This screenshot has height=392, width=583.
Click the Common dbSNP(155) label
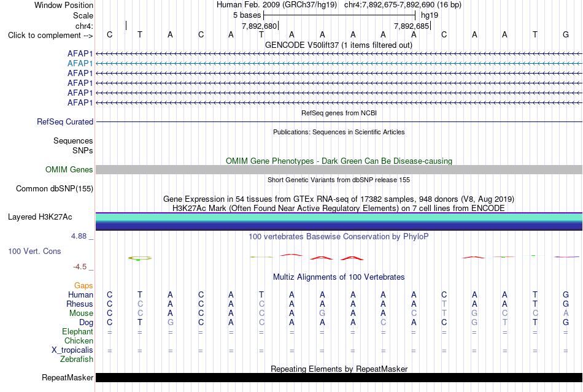(54, 189)
